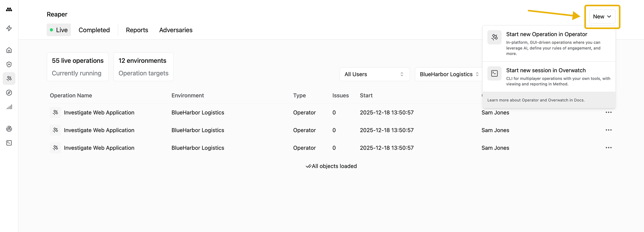The width and height of the screenshot is (644, 232).
Task: Open the last operation's three-dot menu
Action: [609, 148]
